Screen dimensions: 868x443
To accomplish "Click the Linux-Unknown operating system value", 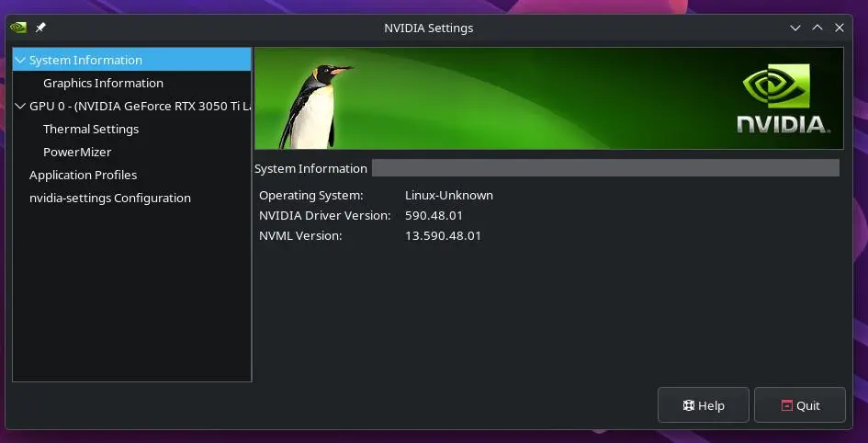I will point(449,196).
